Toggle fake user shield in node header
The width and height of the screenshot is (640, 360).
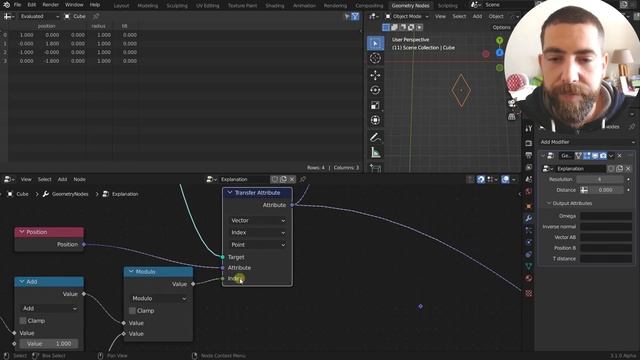point(275,179)
